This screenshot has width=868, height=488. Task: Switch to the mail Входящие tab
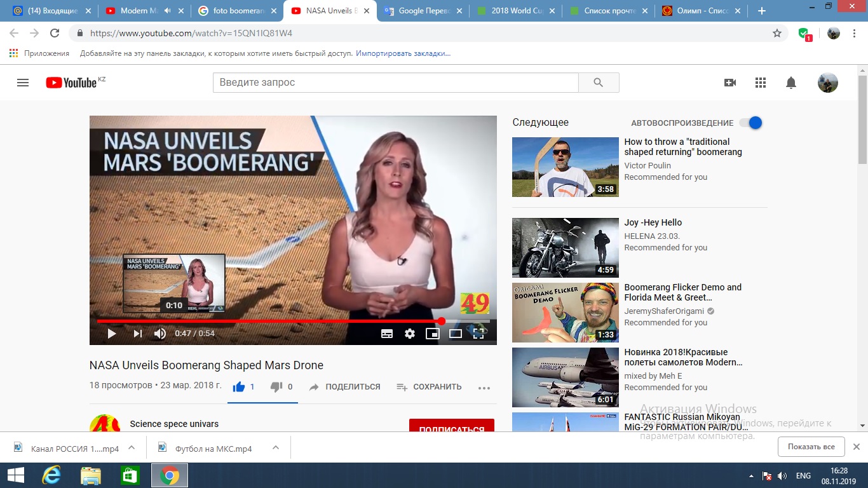point(51,11)
